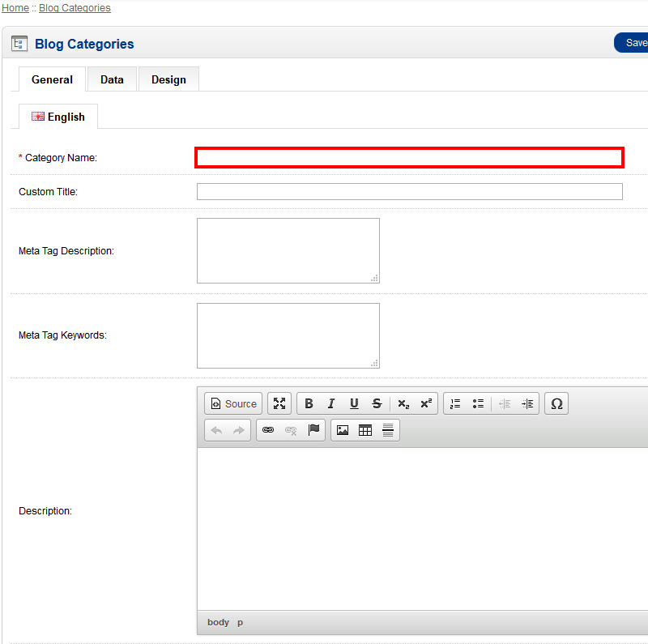The image size is (648, 644).
Task: Add a link with the link icon
Action: click(x=268, y=430)
